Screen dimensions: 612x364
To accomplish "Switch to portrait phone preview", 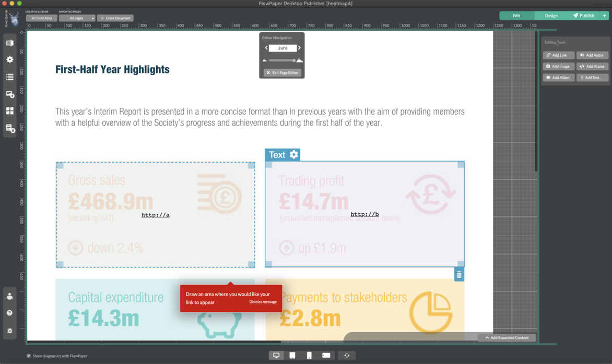I will click(x=309, y=355).
